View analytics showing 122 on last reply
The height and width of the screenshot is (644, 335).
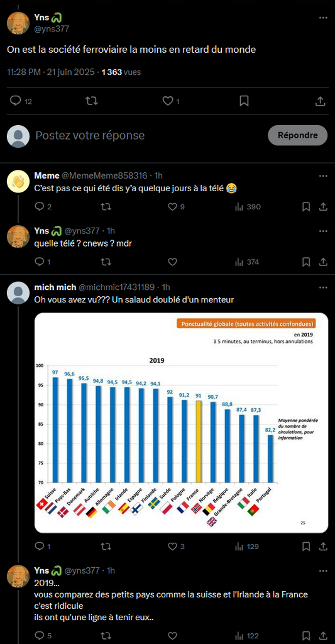[x=248, y=636]
